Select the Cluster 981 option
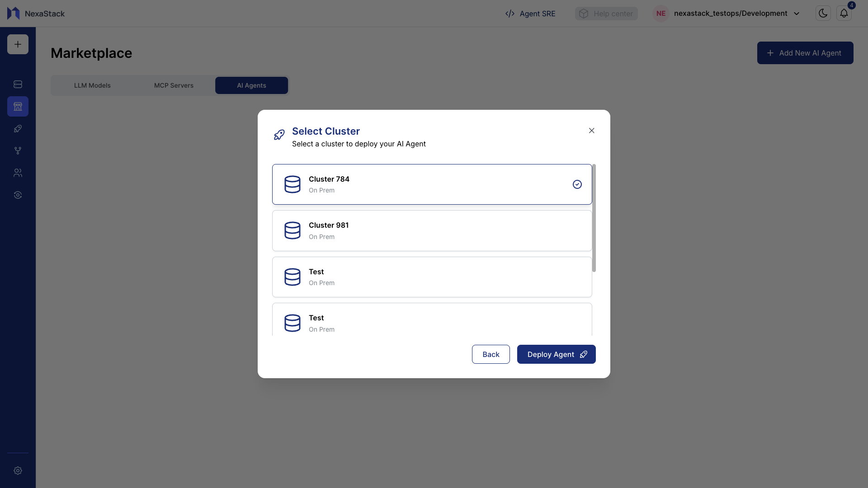868x488 pixels. pos(432,231)
